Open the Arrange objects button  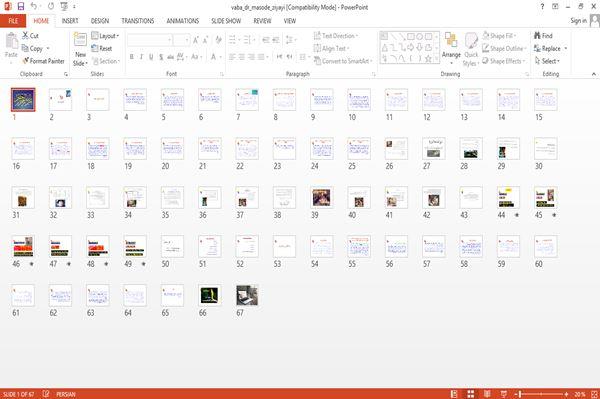[x=451, y=48]
